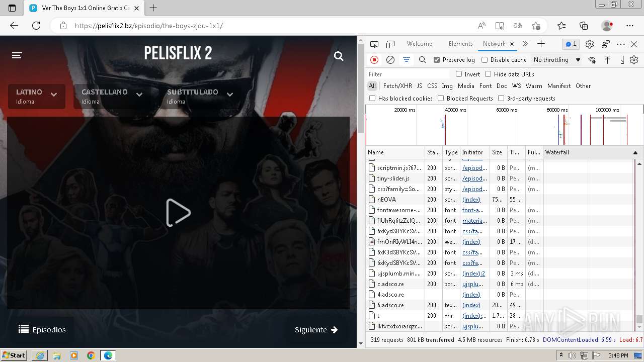Viewport: 644px width, 362px height.
Task: Click the inspect element picker icon
Action: click(x=374, y=44)
